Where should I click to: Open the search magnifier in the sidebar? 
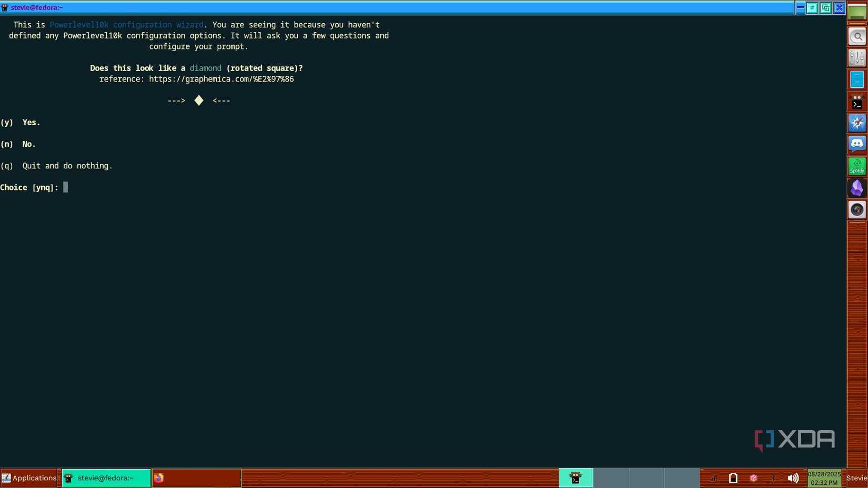point(856,36)
